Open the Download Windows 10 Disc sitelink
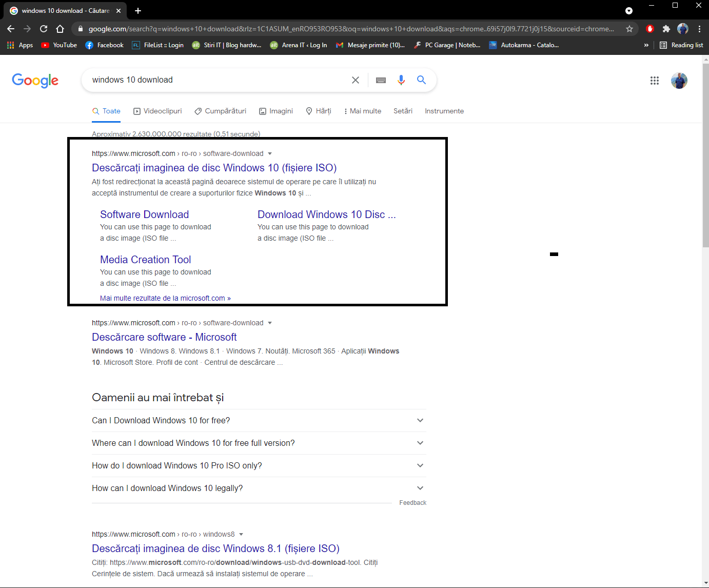This screenshot has height=588, width=709. pyautogui.click(x=327, y=214)
